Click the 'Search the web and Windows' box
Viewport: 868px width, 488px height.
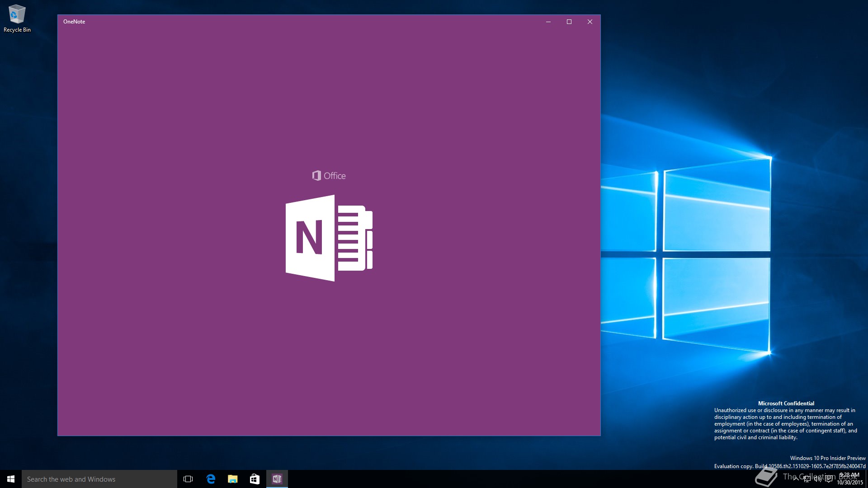tap(99, 479)
